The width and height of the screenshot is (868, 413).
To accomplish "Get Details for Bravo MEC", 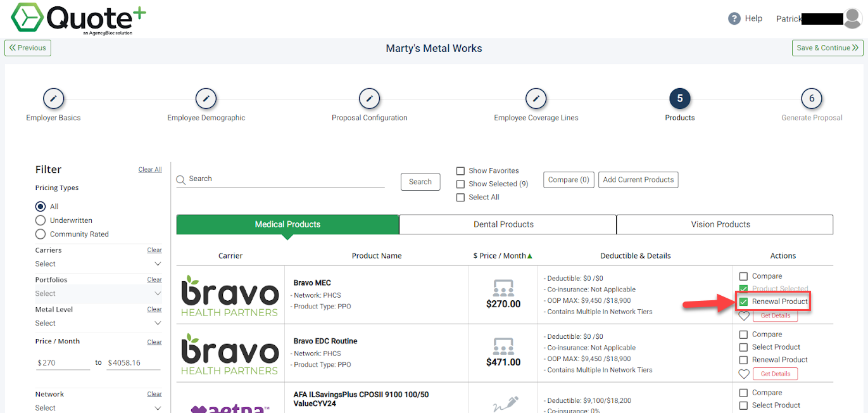I will 775,315.
